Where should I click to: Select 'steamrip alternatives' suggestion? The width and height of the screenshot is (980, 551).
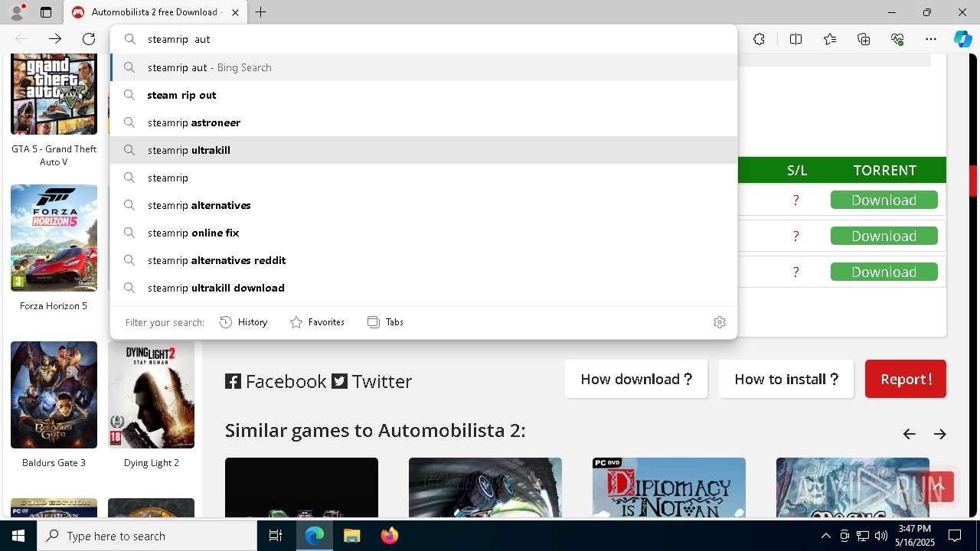[424, 205]
